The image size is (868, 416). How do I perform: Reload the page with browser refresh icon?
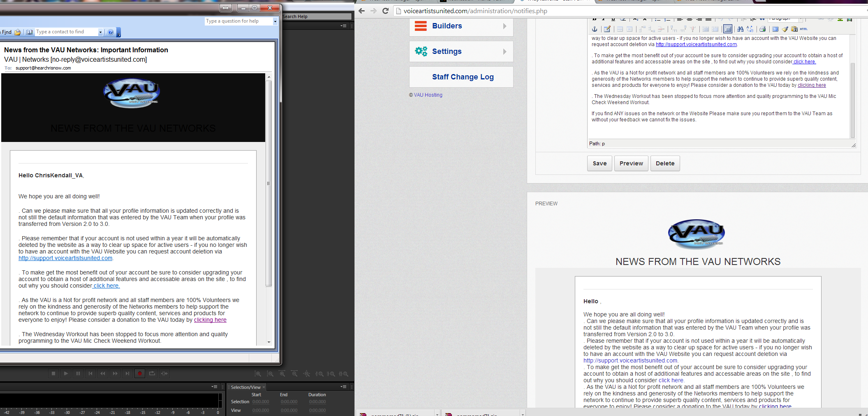click(x=385, y=11)
